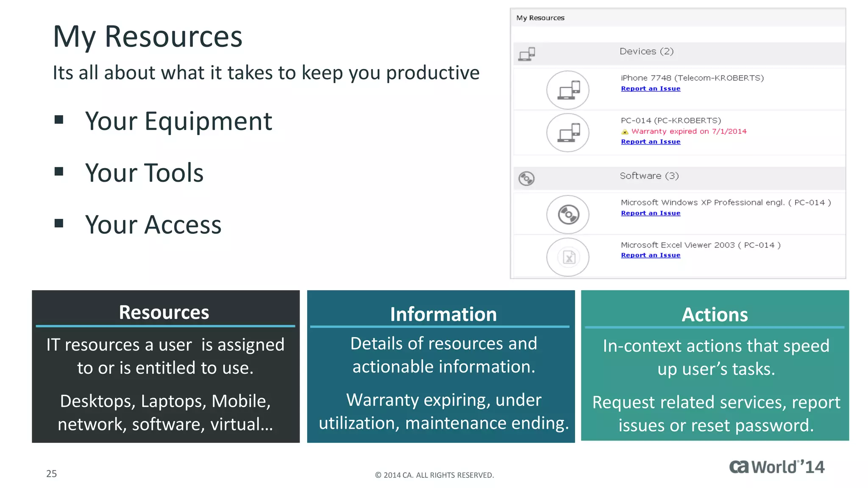Click the PC-014 device icon

568,133
